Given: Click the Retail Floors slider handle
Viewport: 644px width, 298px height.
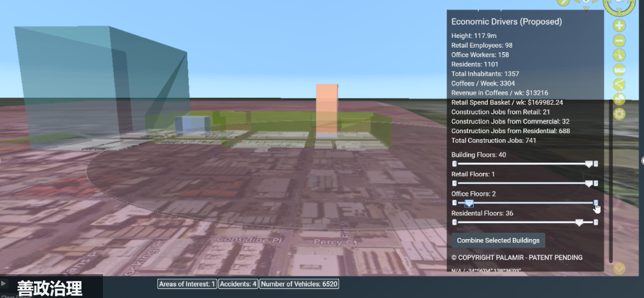Looking at the screenshot, I should pyautogui.click(x=589, y=184).
